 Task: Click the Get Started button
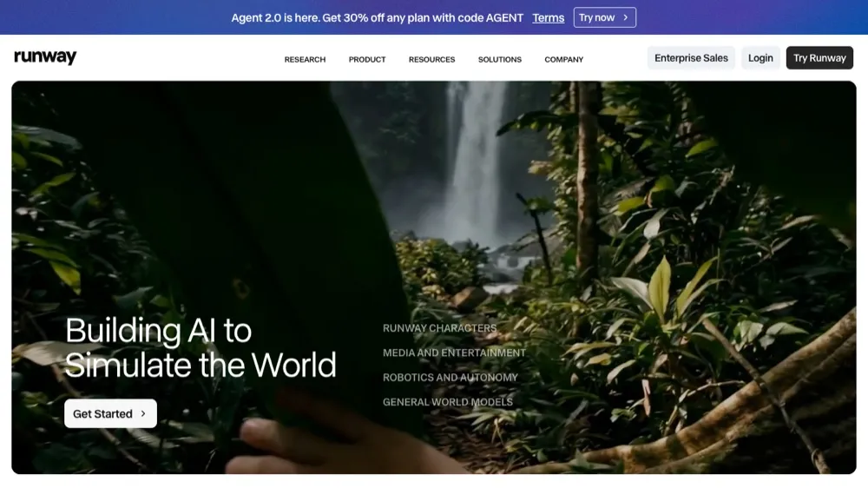tap(111, 414)
